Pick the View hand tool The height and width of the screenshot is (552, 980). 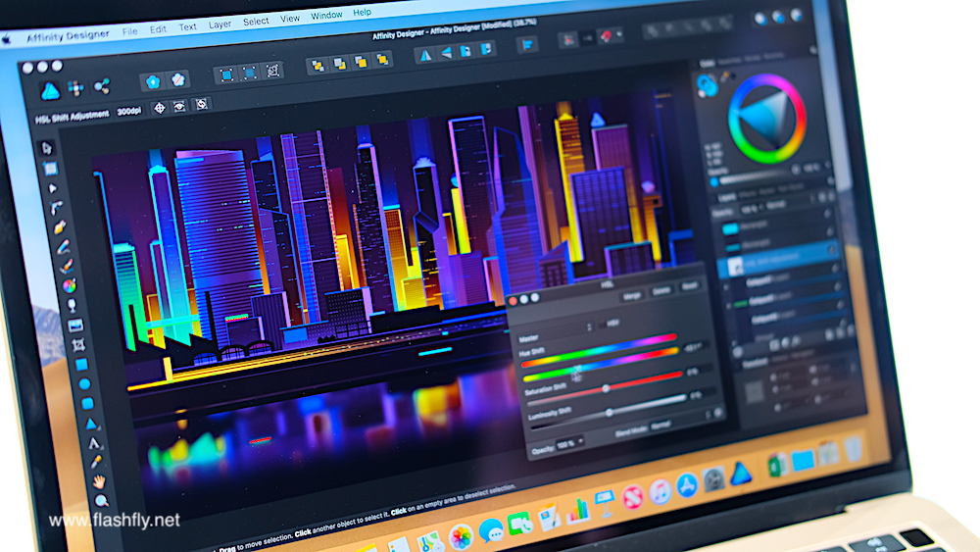tap(99, 481)
